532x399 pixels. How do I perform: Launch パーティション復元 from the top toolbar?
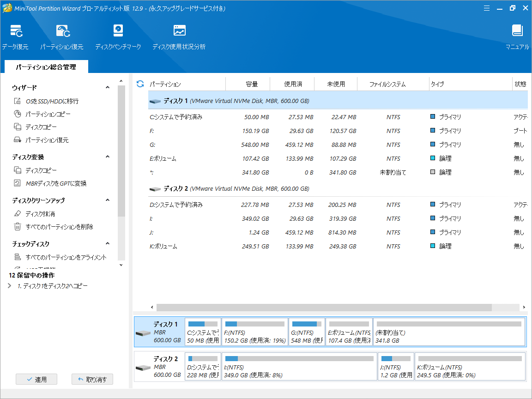coord(62,37)
